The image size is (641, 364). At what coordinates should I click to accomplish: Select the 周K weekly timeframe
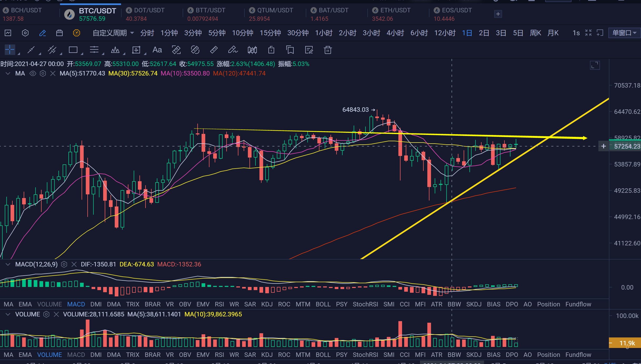[x=535, y=33]
